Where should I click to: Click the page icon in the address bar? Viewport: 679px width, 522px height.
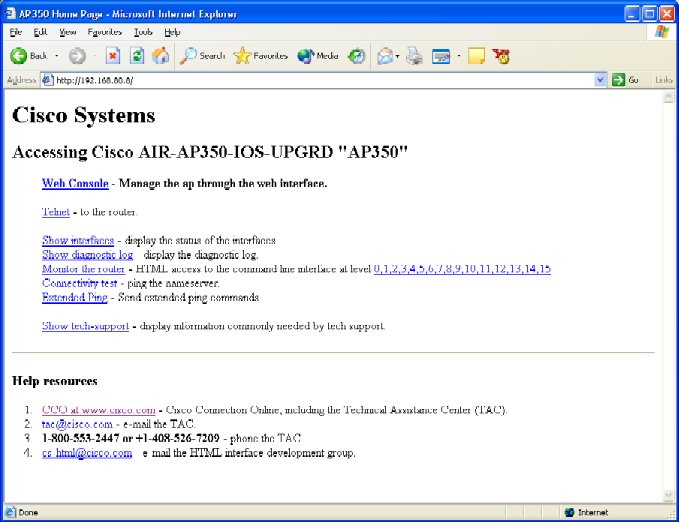[x=48, y=80]
